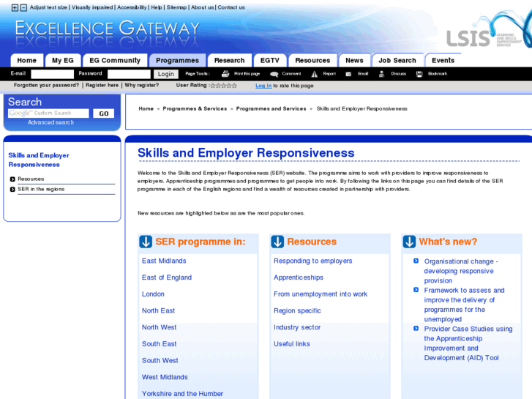The height and width of the screenshot is (399, 532).
Task: Click bullet icon next to SER in the regions
Action: tap(12, 189)
